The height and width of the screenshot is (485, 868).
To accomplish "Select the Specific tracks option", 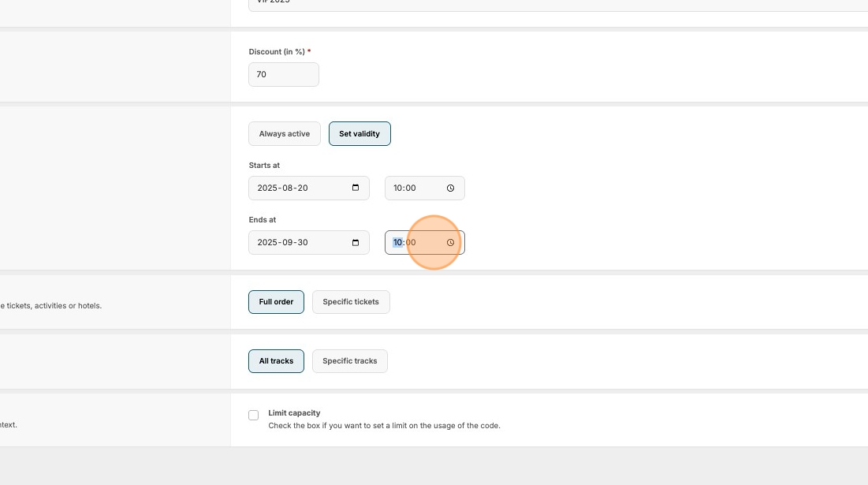I will tap(350, 361).
